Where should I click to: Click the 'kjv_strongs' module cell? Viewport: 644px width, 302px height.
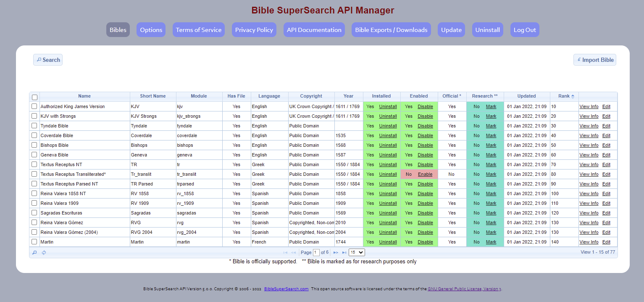click(x=199, y=116)
